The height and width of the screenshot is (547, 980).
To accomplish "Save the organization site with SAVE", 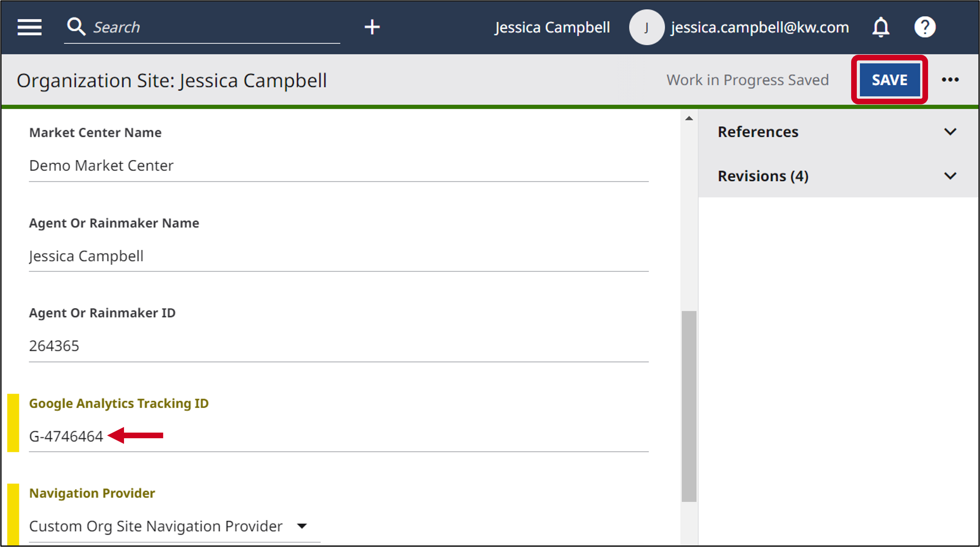I will pos(889,80).
